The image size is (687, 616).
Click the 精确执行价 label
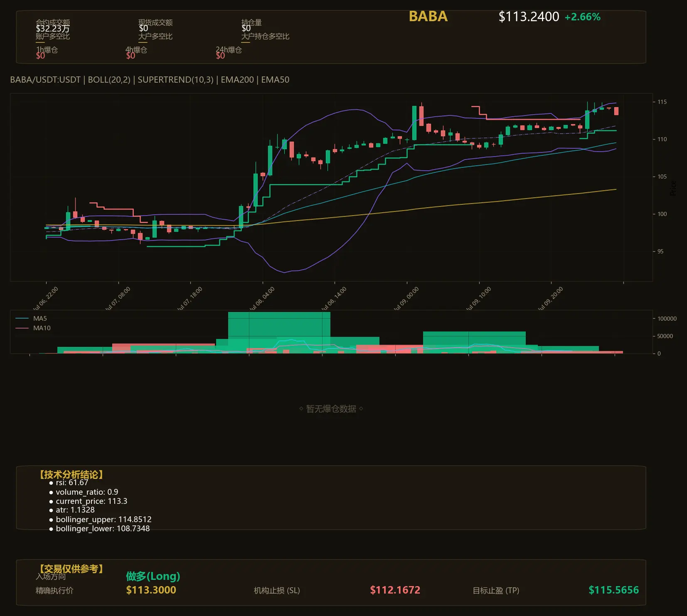pyautogui.click(x=54, y=590)
